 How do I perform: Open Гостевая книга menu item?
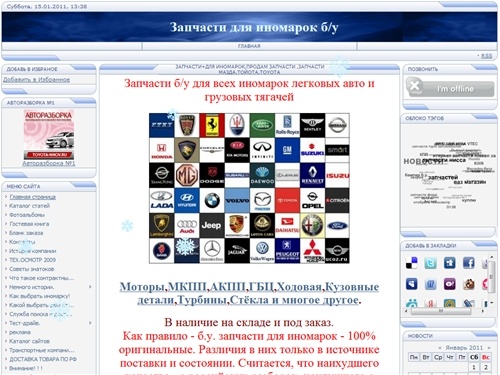(x=29, y=224)
